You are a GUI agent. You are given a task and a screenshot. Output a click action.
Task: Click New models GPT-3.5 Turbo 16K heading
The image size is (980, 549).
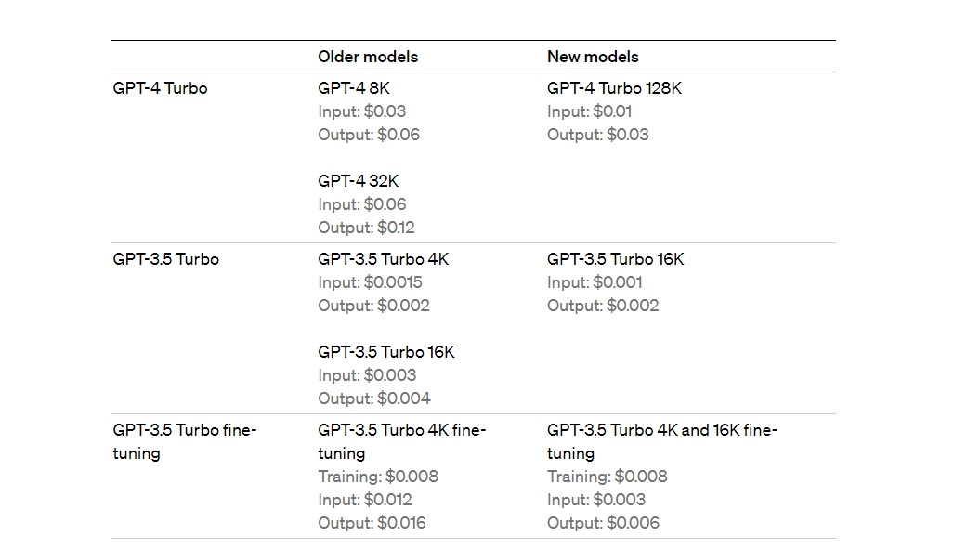coord(616,259)
